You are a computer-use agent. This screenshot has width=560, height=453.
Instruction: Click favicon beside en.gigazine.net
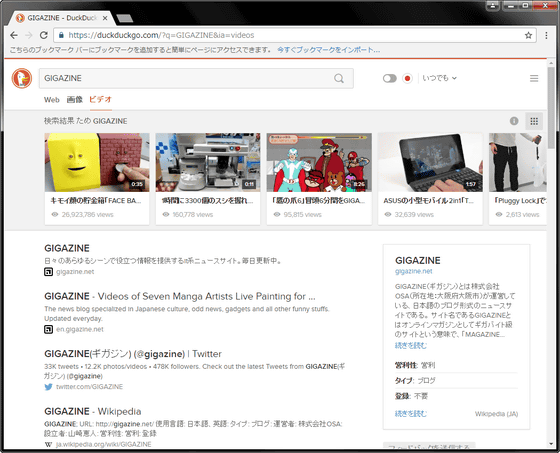[x=48, y=329]
